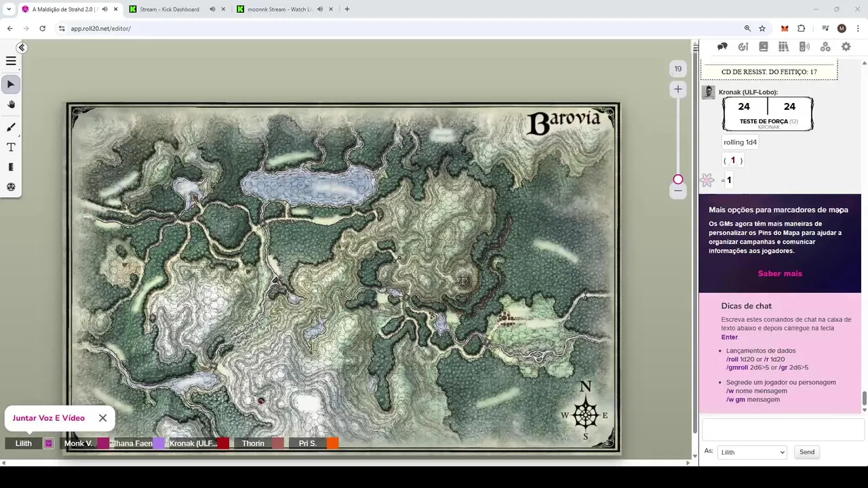
Task: Click the compass rose on map
Action: coord(585,414)
